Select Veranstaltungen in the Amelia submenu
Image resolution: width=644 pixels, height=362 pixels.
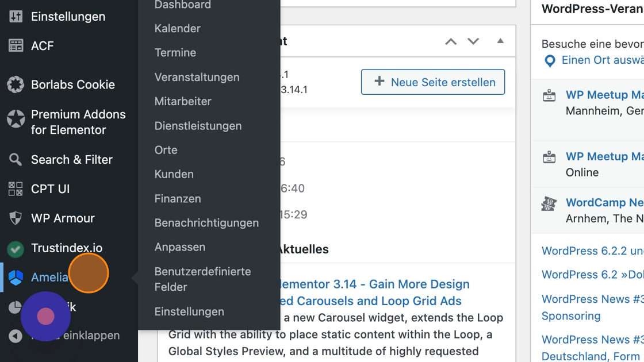(197, 77)
